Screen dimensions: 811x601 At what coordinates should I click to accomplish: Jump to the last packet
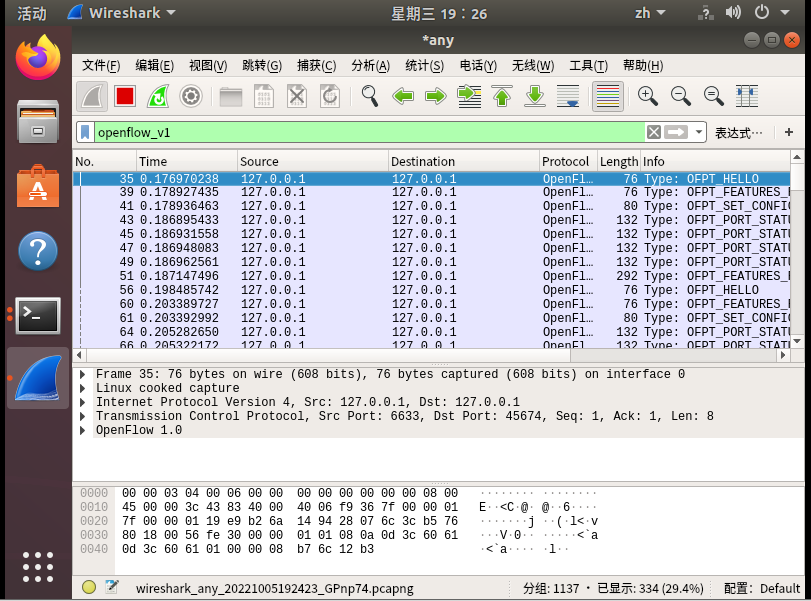click(x=535, y=96)
